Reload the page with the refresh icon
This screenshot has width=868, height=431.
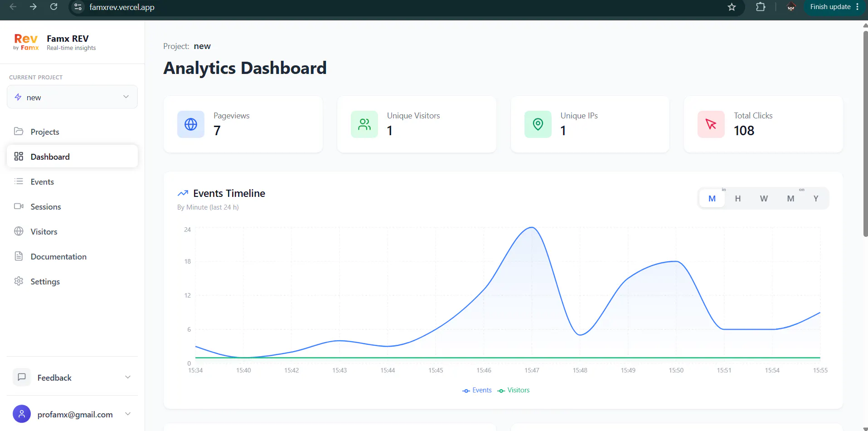(x=53, y=7)
